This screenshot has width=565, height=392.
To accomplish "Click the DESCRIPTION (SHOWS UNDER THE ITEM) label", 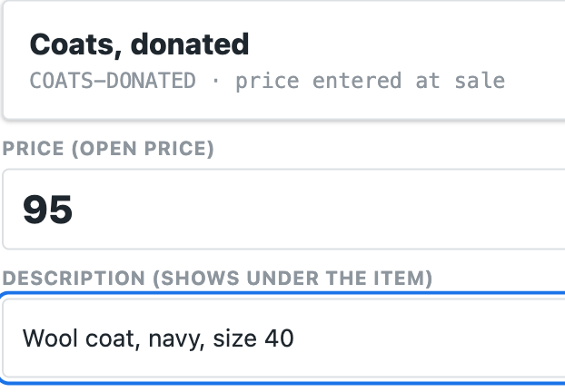I will [x=217, y=278].
